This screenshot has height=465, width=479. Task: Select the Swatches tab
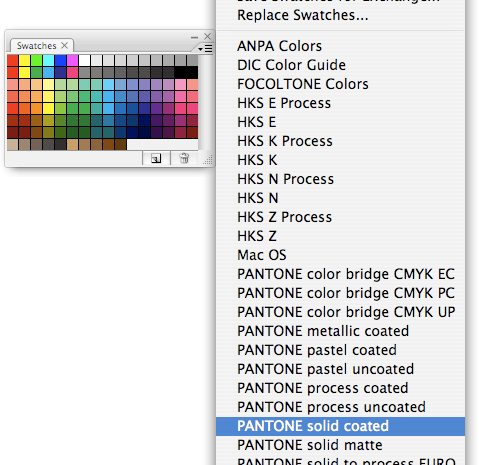[37, 46]
